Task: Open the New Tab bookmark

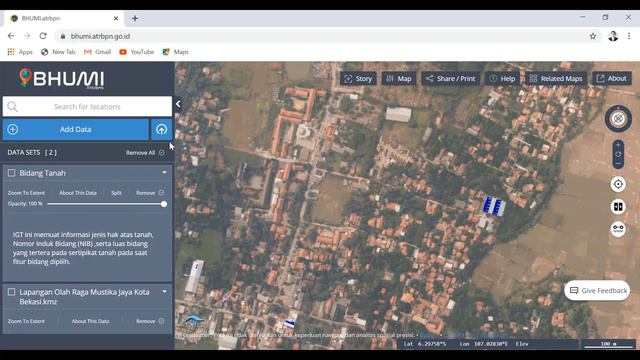Action: [x=58, y=52]
